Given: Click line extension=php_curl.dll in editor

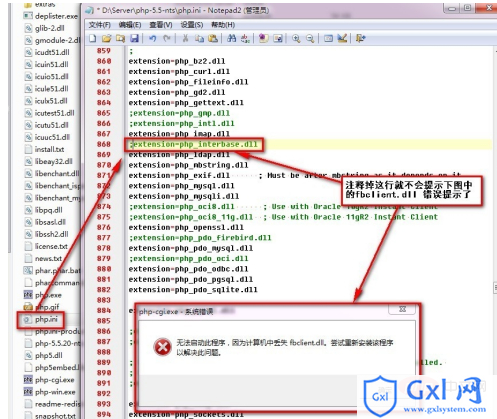Looking at the screenshot, I should click(179, 71).
